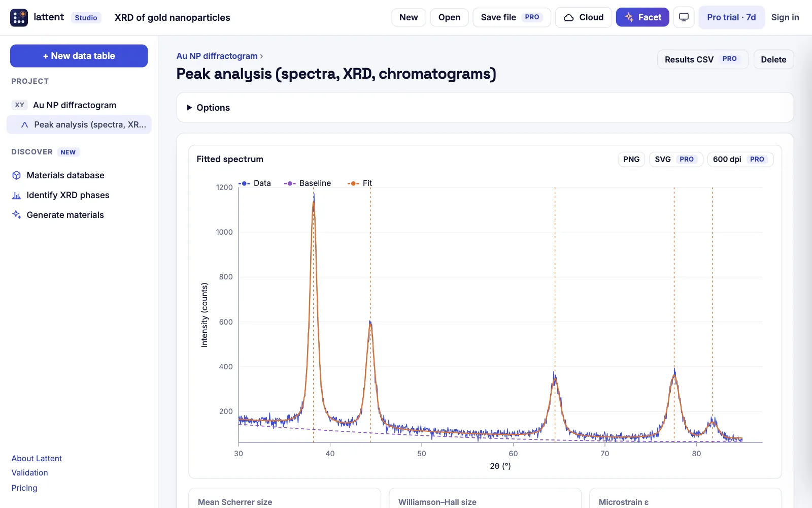812x508 pixels.
Task: Click Sign in
Action: 785,17
